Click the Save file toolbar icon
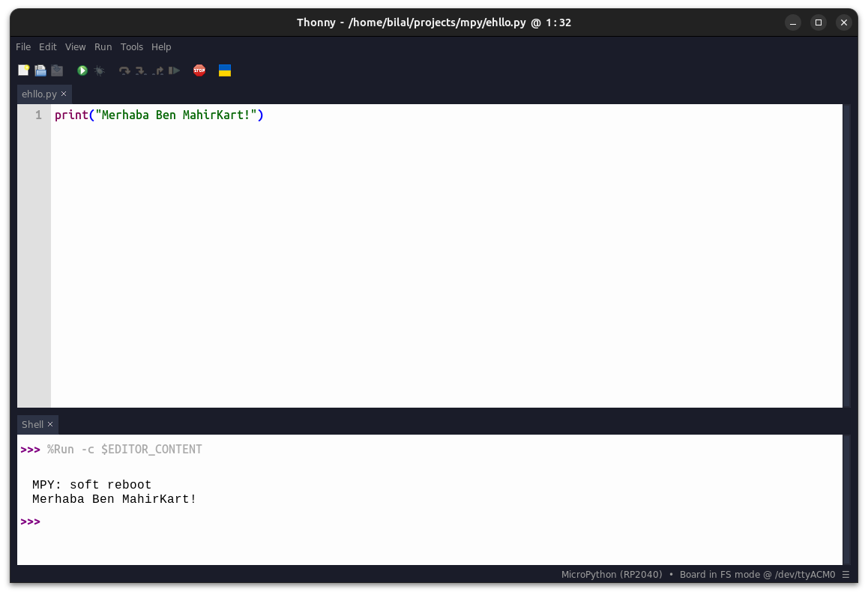This screenshot has height=595, width=868. [57, 70]
